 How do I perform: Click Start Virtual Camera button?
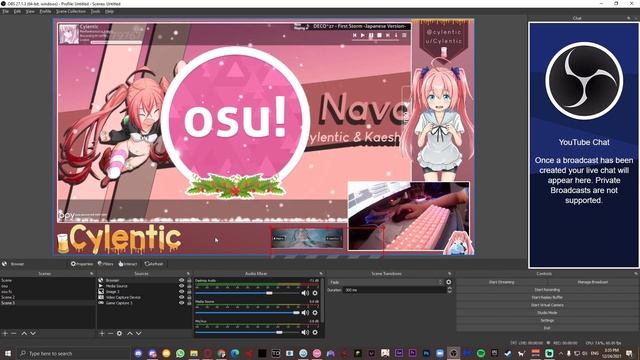(547, 305)
